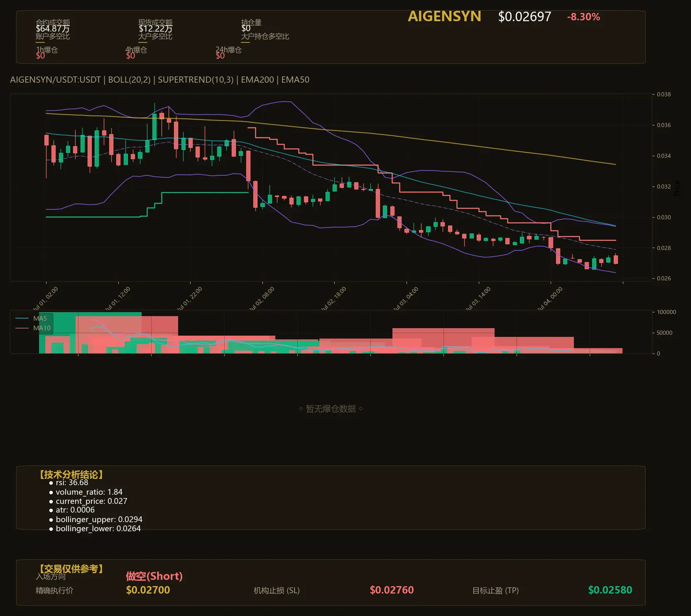Click the 50000 volume axis label
This screenshot has width=691, height=616.
[x=664, y=333]
